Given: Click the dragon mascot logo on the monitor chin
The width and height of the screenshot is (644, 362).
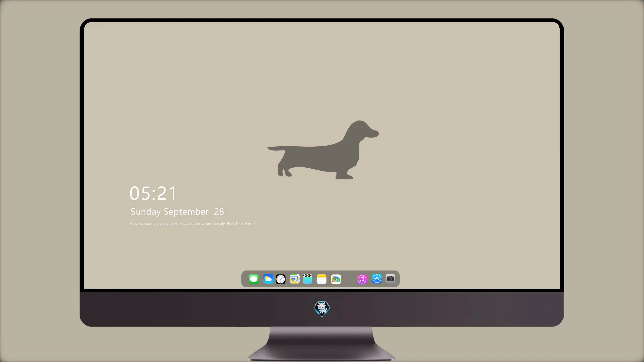Looking at the screenshot, I should click(322, 309).
